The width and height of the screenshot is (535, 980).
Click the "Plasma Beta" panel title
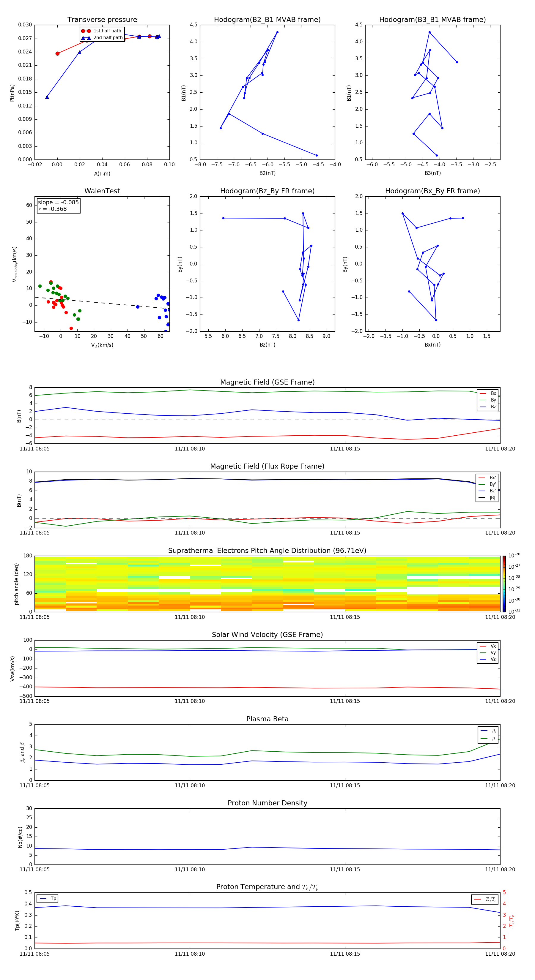(x=267, y=719)
